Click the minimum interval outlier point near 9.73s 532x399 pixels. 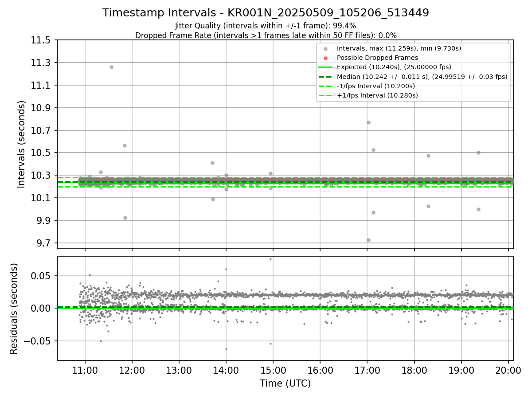coord(368,240)
